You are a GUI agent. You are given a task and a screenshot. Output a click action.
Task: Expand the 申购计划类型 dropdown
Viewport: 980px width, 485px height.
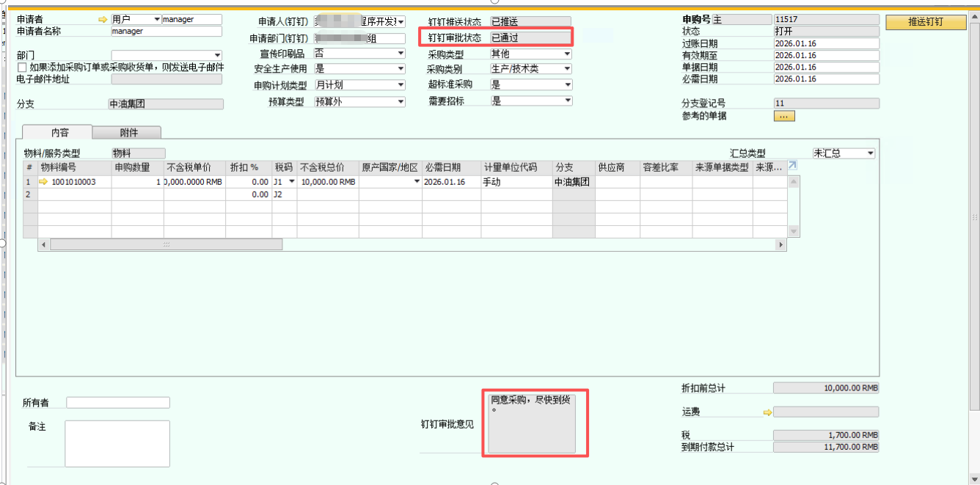coord(401,85)
